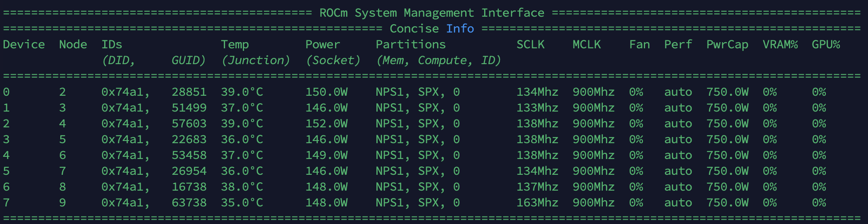Click GUID value 63738

[189, 202]
